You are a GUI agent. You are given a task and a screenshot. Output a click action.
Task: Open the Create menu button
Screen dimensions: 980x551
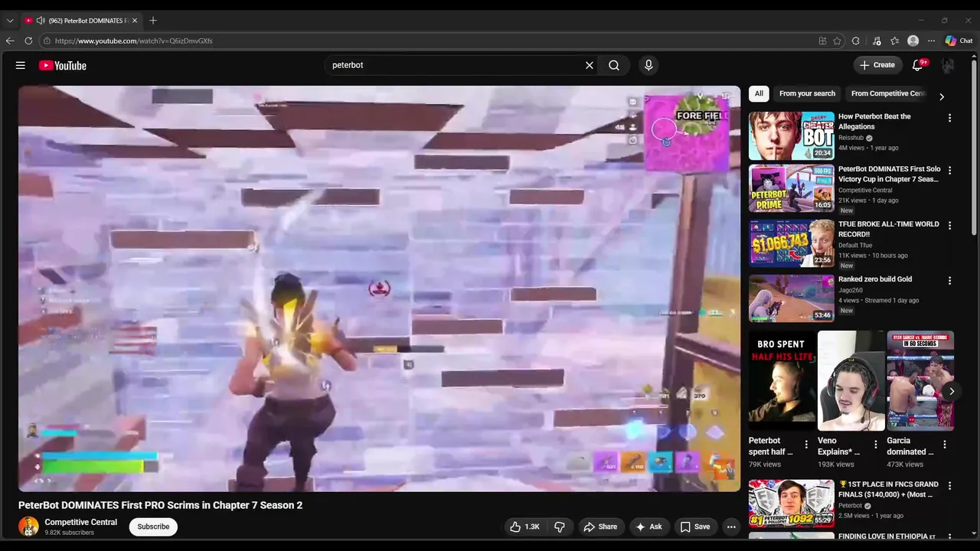[x=877, y=65]
